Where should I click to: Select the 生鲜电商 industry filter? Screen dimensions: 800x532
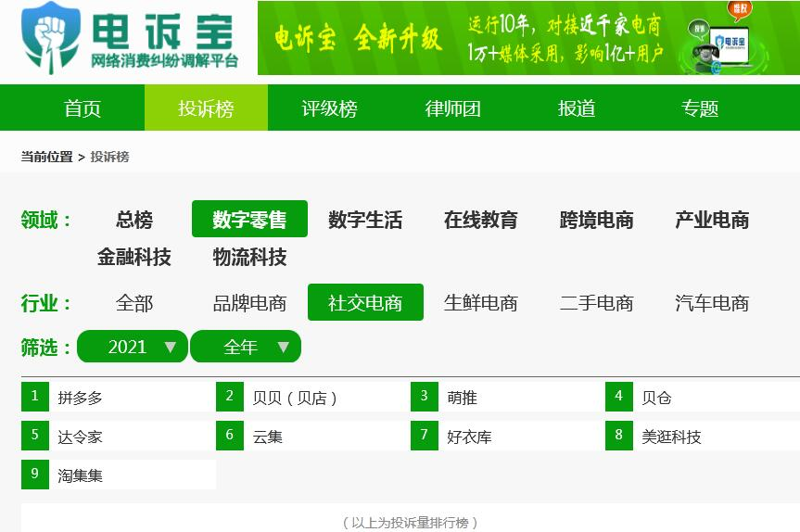click(x=480, y=303)
